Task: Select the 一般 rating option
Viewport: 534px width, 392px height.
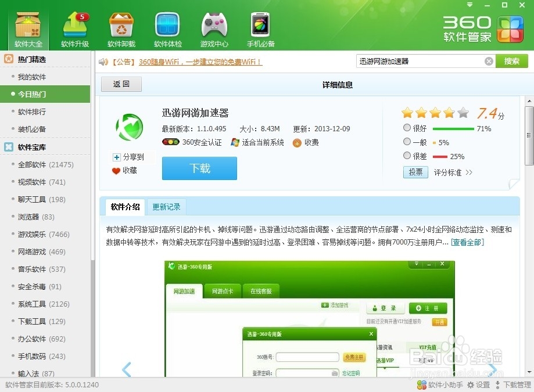Action: pos(407,141)
